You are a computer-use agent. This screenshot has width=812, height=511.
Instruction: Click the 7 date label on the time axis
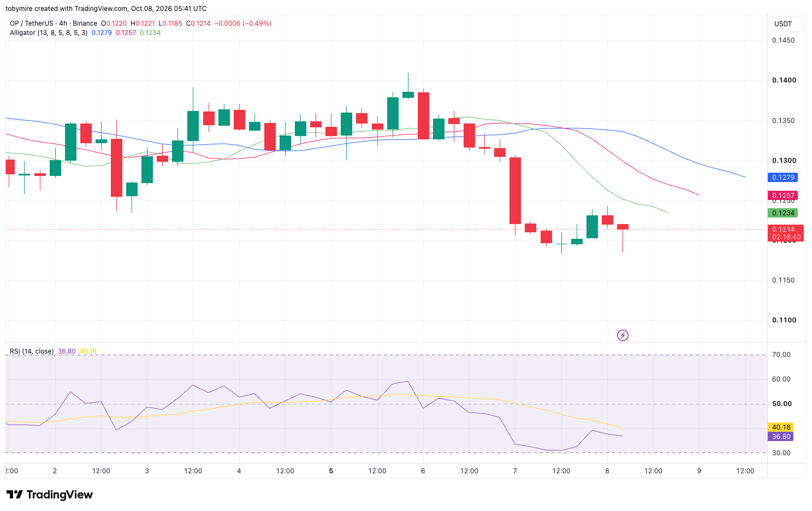pos(515,471)
